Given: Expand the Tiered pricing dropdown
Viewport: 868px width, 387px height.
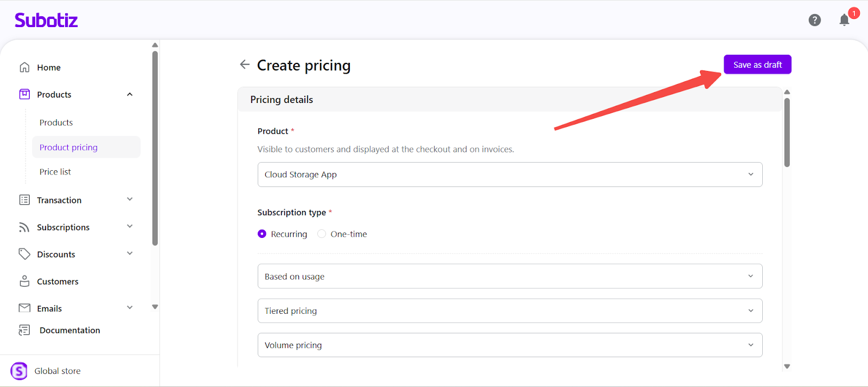Looking at the screenshot, I should tap(509, 311).
